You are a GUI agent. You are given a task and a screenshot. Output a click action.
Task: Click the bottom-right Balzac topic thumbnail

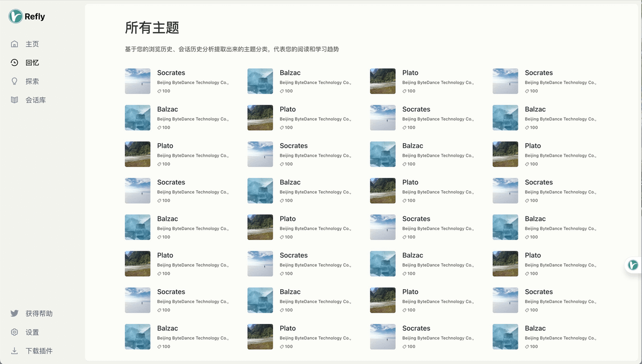[x=505, y=337]
